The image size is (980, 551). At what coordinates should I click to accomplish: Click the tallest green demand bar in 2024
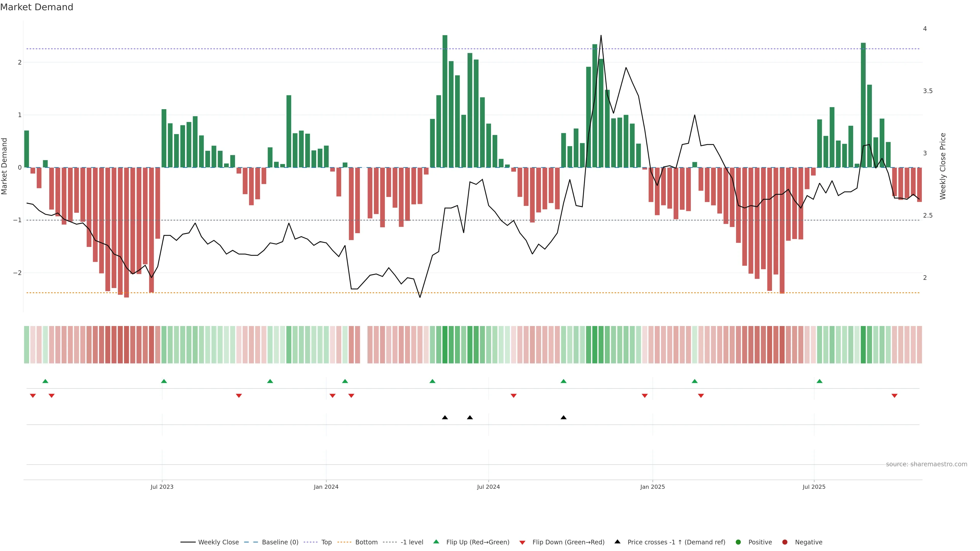tap(445, 101)
